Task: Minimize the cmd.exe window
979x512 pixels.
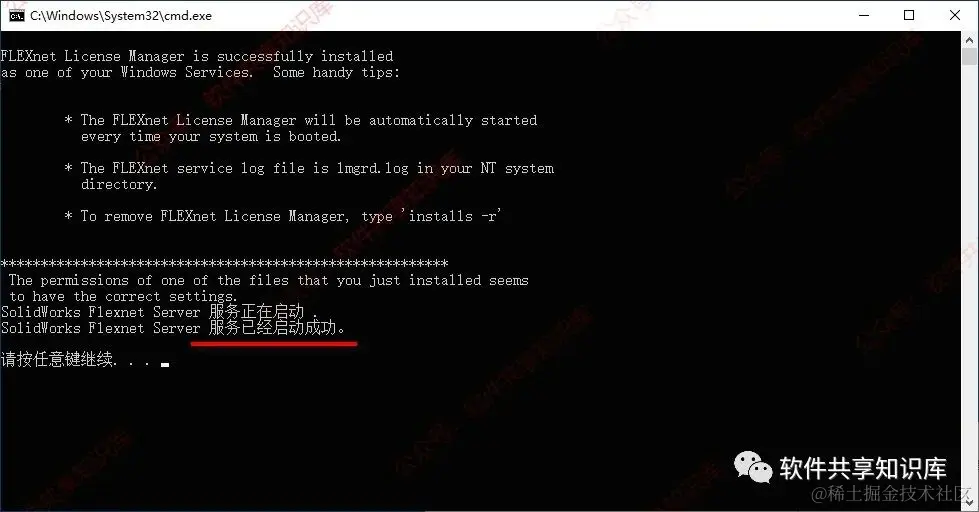Action: (x=864, y=16)
